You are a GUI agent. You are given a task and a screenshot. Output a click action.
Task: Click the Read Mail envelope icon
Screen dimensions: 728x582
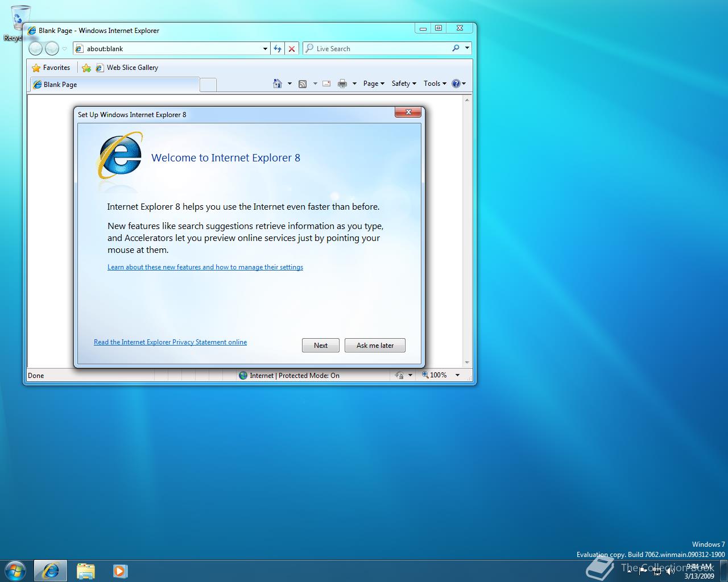[x=326, y=84]
